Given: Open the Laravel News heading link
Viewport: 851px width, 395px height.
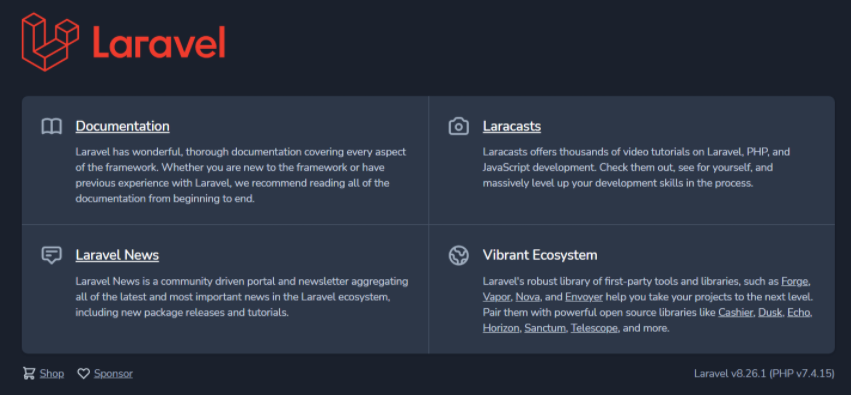Looking at the screenshot, I should (117, 255).
